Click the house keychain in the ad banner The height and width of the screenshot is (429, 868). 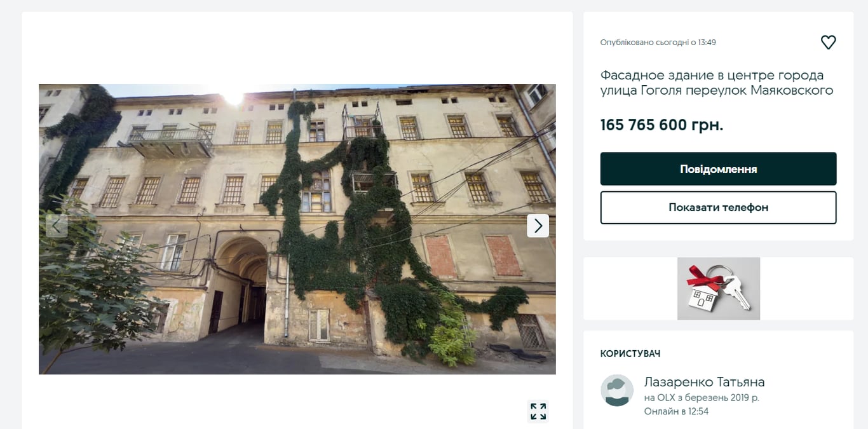pyautogui.click(x=703, y=296)
